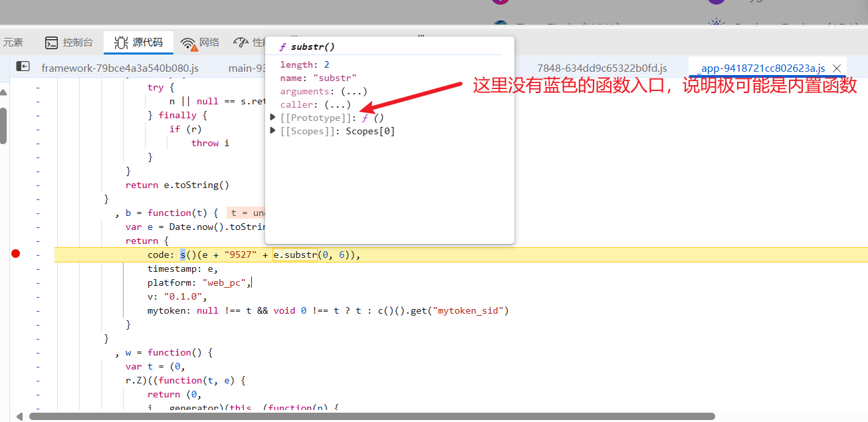Click the if (r) line

click(185, 129)
